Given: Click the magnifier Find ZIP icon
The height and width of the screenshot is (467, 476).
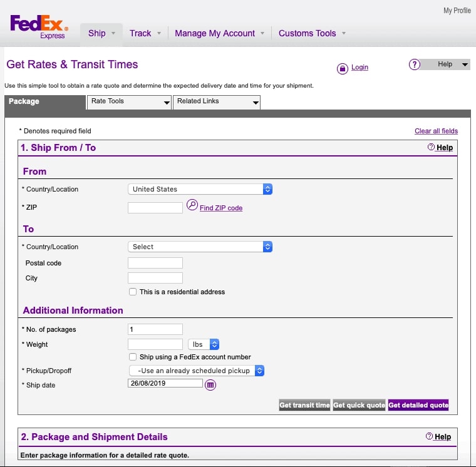Looking at the screenshot, I should (x=192, y=205).
